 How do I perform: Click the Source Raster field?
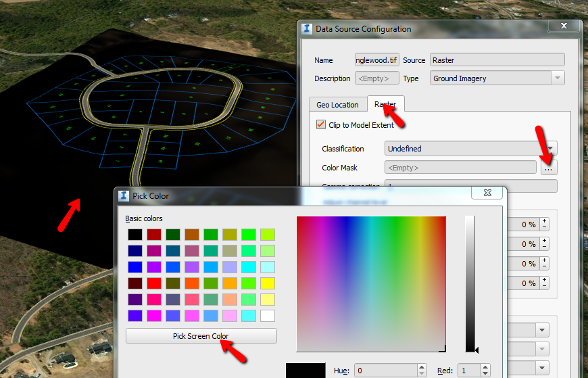point(497,60)
